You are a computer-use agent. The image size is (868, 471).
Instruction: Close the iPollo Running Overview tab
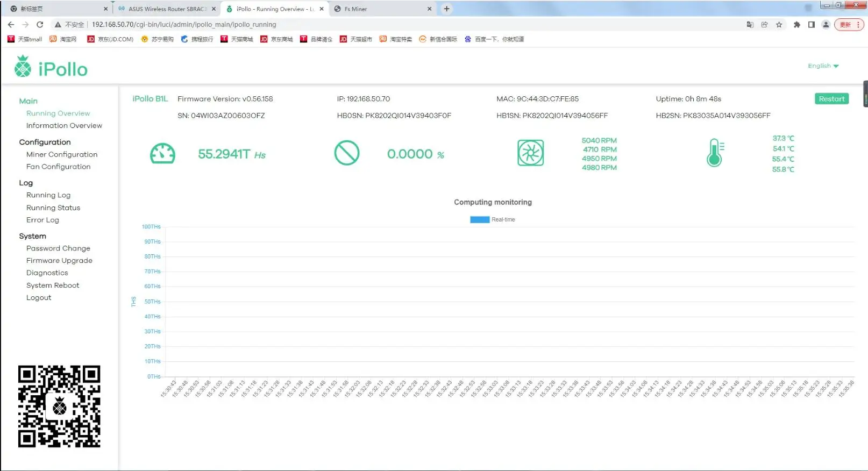[x=322, y=9]
